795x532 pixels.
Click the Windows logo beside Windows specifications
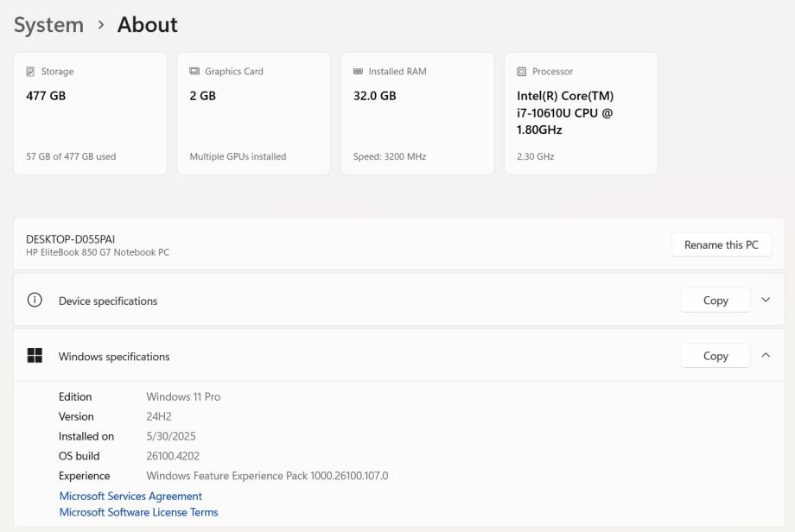[x=35, y=356]
